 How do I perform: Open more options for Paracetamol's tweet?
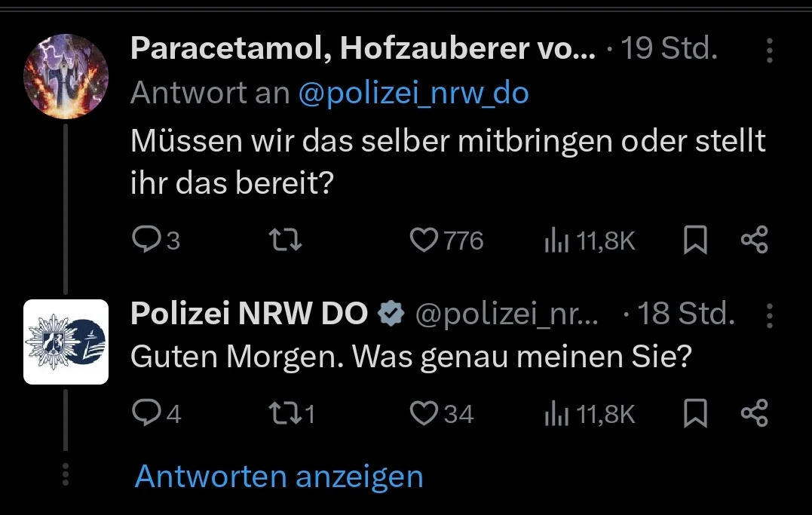[770, 51]
